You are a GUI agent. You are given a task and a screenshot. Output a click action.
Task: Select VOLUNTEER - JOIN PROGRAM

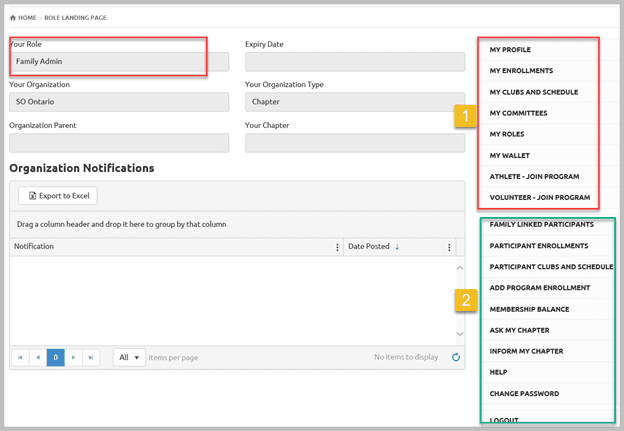coord(540,198)
